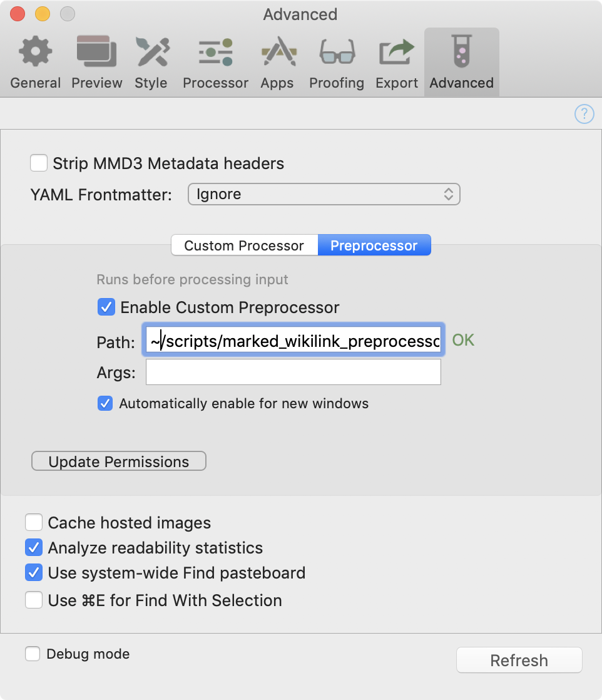602x700 pixels.
Task: Expand the YAML Frontmatter dropdown
Action: [x=324, y=194]
